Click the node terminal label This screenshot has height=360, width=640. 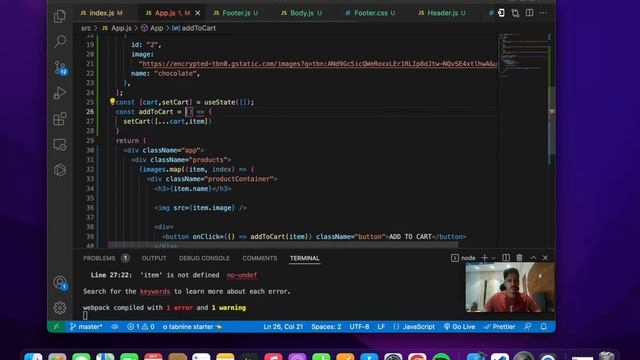coord(463,258)
